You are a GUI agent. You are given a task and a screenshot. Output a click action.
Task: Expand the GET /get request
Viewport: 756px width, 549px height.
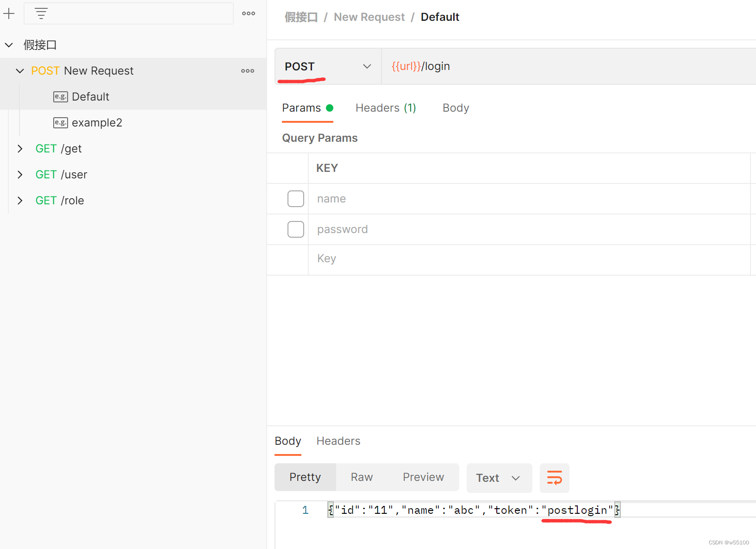20,149
